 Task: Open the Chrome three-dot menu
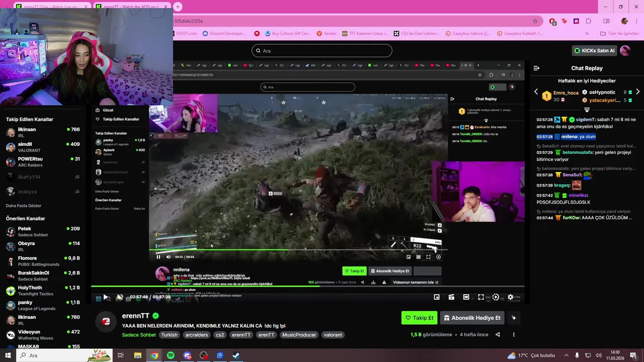click(637, 21)
